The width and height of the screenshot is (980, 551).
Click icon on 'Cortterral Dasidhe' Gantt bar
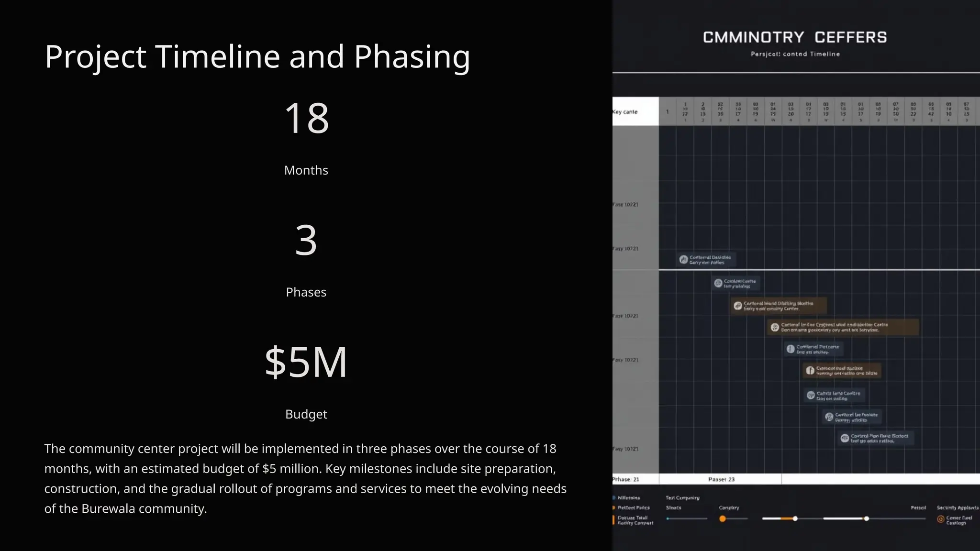684,260
